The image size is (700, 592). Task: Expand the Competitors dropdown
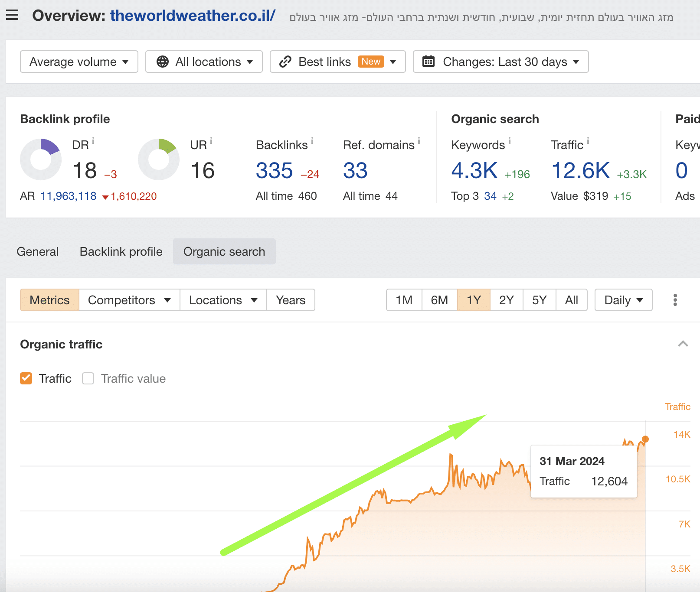coord(129,300)
